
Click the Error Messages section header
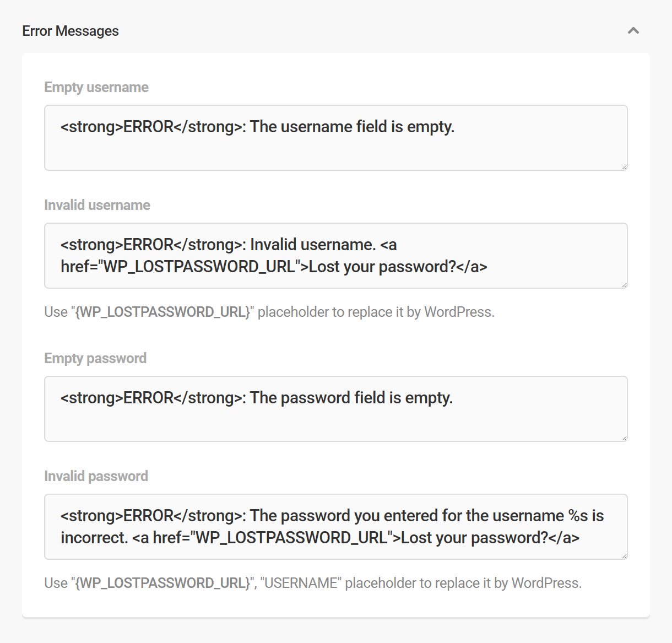pyautogui.click(x=70, y=31)
